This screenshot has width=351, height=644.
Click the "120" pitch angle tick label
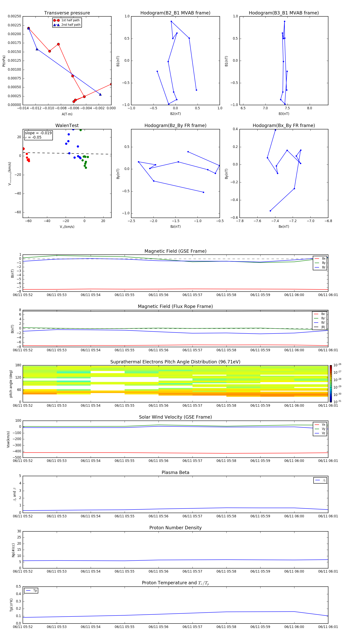18,377
